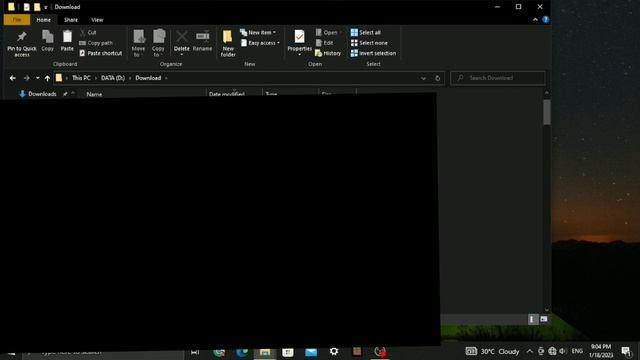Refresh the current folder
640x360 pixels.
pos(438,78)
